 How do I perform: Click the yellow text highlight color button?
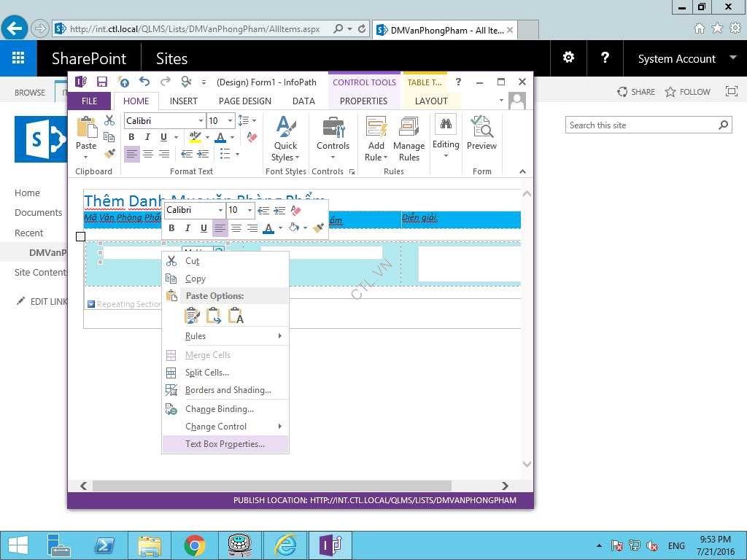click(x=195, y=137)
